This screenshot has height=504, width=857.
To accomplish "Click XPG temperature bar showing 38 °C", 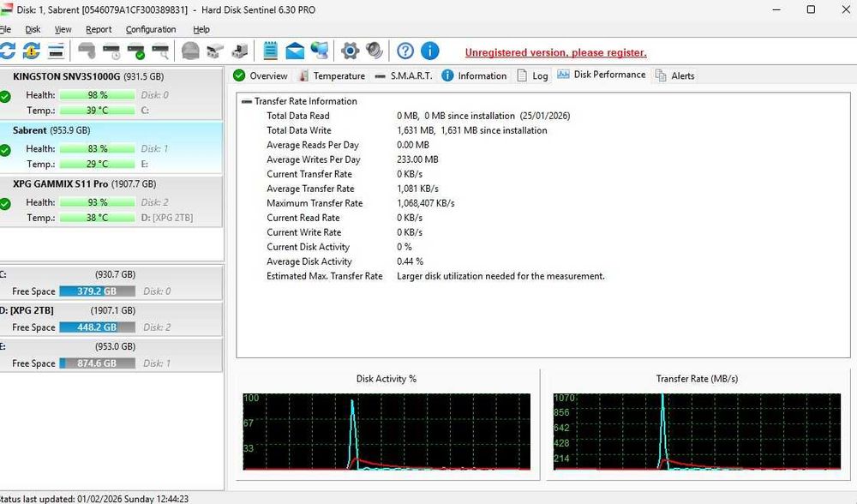I will 98,217.
